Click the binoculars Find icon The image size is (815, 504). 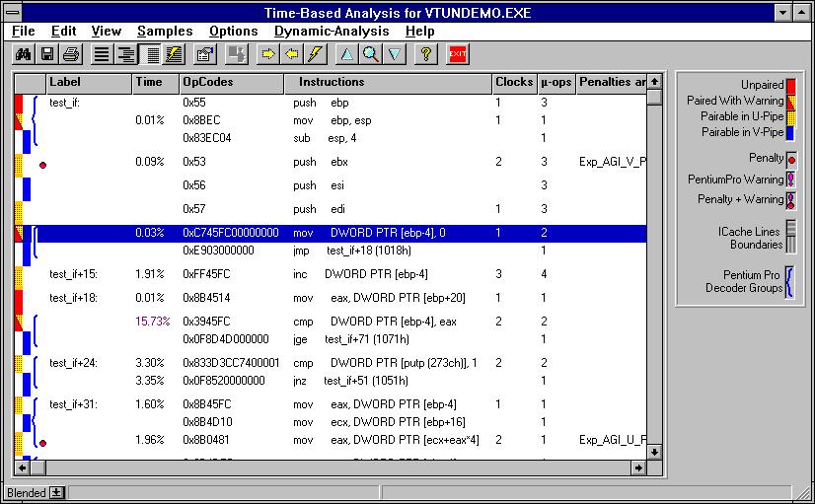coord(22,54)
